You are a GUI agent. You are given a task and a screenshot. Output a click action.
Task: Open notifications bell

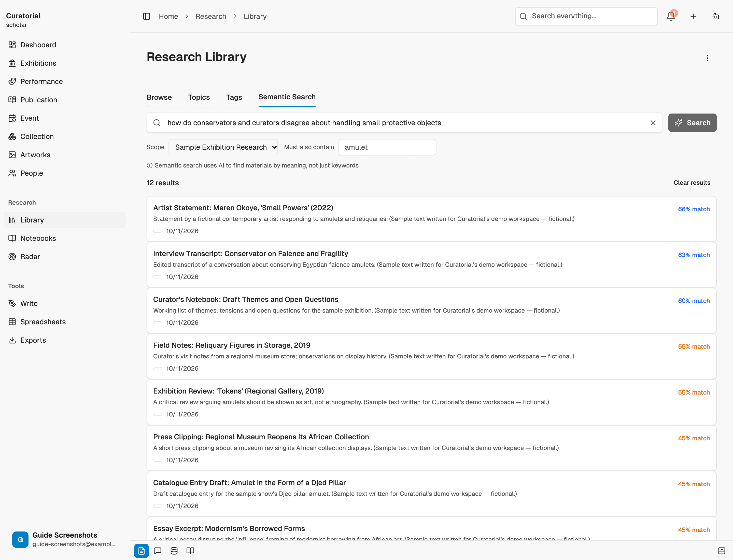click(671, 16)
